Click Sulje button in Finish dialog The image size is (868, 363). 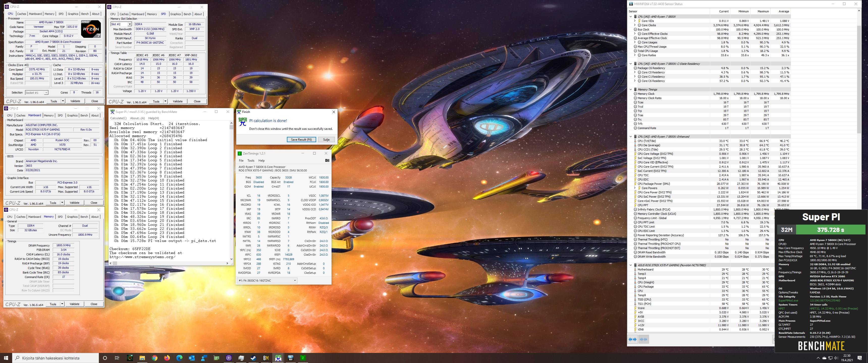(326, 139)
